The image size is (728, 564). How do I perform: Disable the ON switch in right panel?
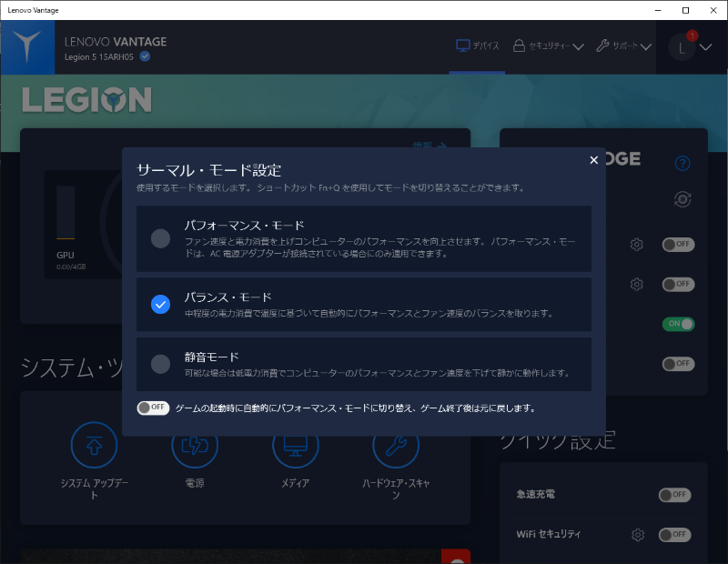[x=677, y=323]
